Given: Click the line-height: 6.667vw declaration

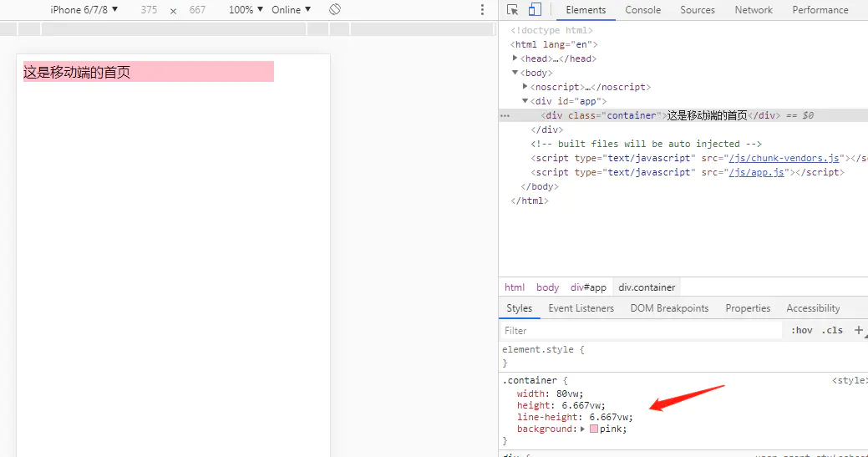Looking at the screenshot, I should point(575,417).
